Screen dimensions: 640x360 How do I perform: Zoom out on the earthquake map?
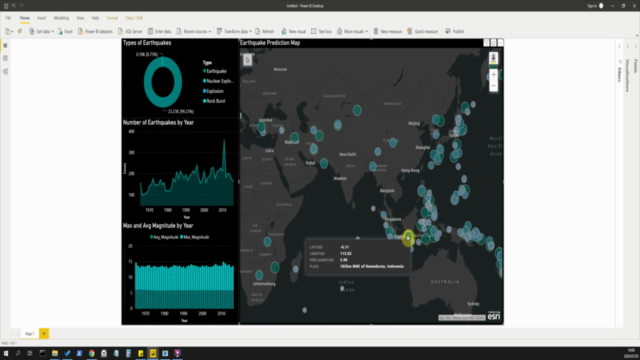coord(493,86)
